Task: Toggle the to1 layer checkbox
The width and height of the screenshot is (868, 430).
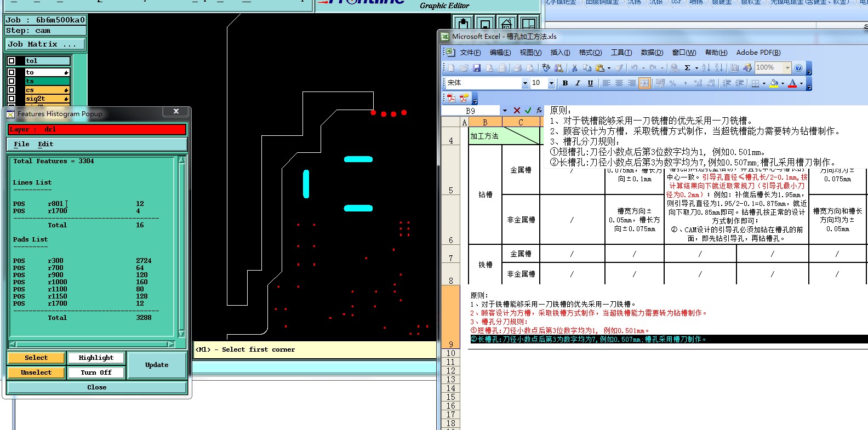Action: (12, 61)
